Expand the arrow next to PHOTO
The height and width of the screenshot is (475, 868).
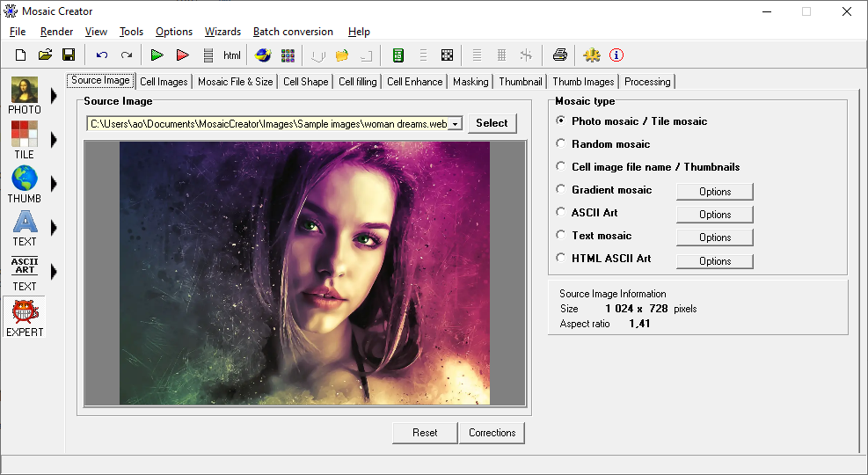tap(54, 96)
